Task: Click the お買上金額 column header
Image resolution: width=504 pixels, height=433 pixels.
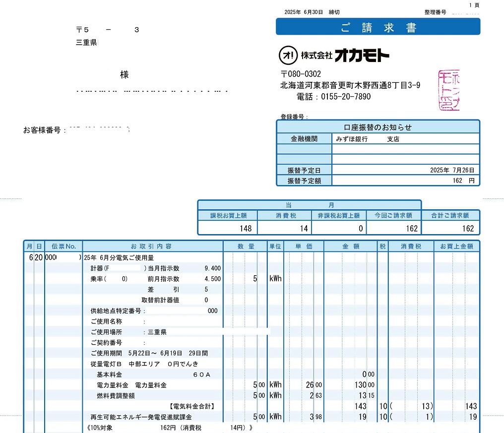Action: [456, 246]
